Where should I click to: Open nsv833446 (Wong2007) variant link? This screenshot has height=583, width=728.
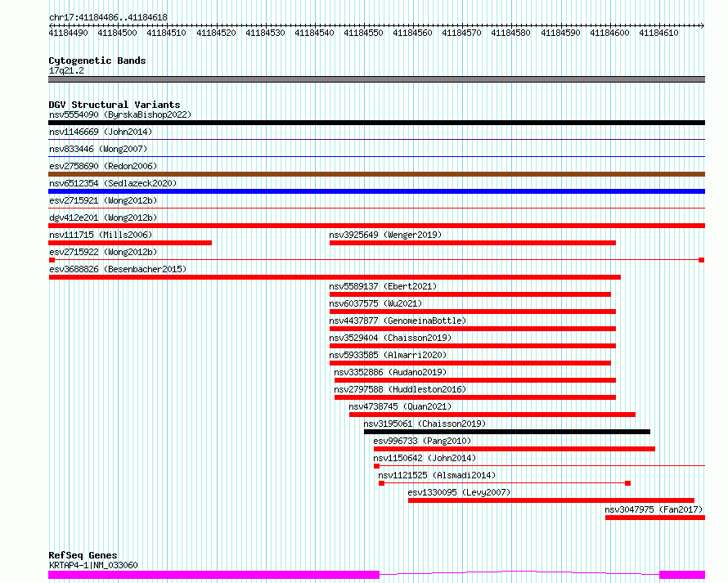click(x=98, y=149)
